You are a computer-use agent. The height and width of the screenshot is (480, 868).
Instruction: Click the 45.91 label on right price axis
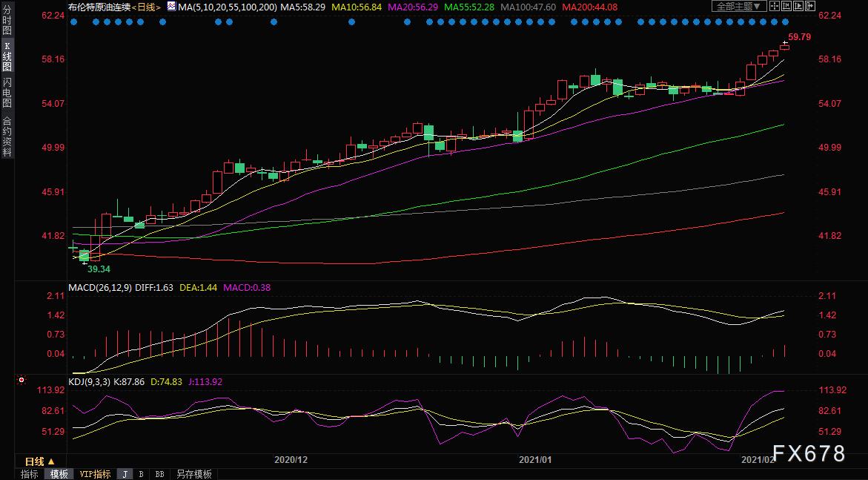[x=829, y=192]
